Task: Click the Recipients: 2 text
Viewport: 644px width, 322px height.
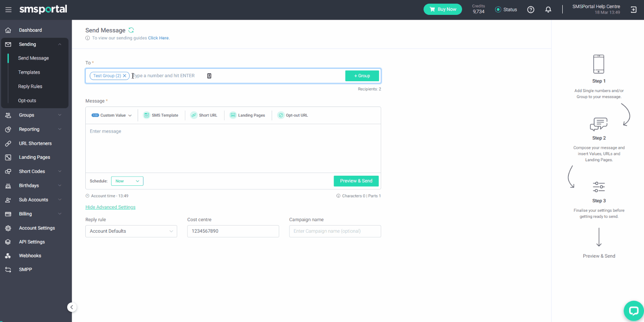Action: click(x=369, y=89)
